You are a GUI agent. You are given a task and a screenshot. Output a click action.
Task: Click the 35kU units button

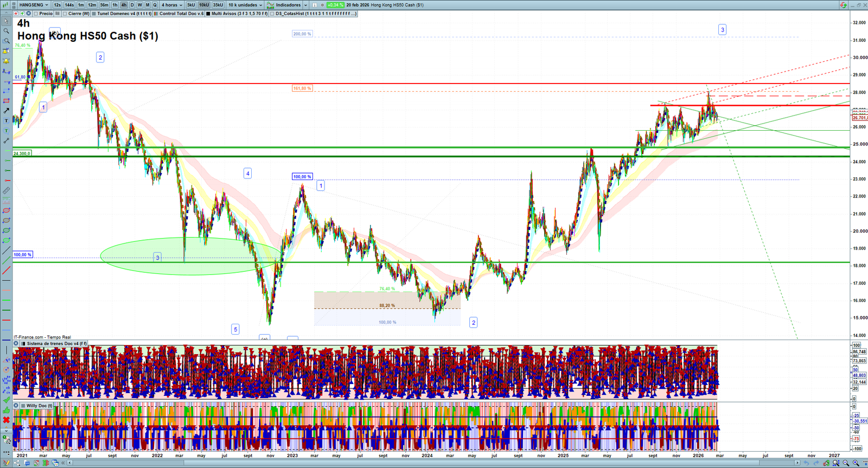click(218, 5)
